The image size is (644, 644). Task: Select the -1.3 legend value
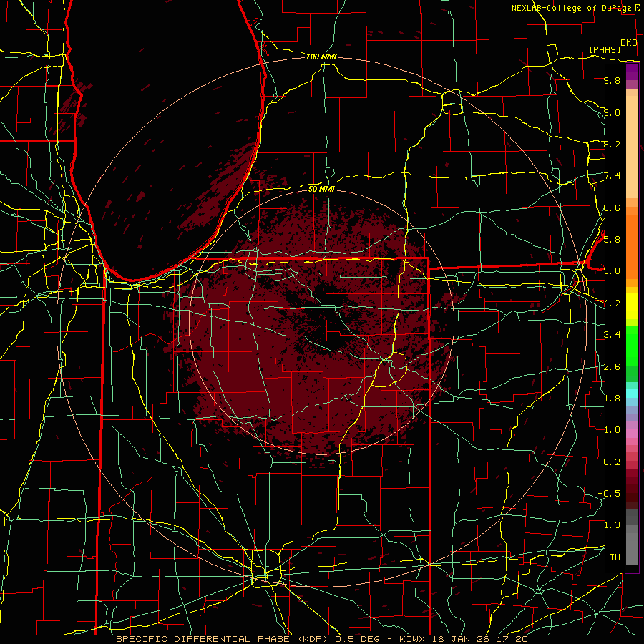(609, 525)
